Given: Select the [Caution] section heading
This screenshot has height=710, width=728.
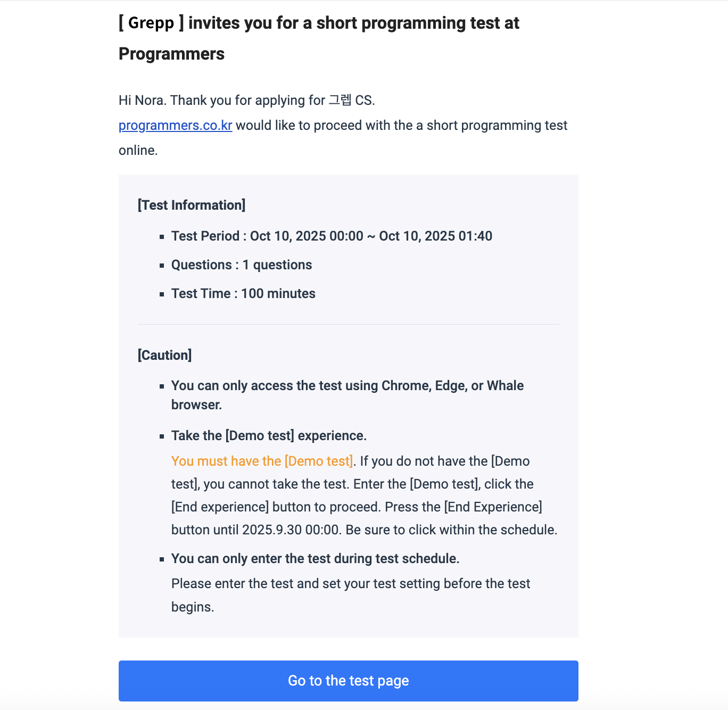Looking at the screenshot, I should pos(164,355).
